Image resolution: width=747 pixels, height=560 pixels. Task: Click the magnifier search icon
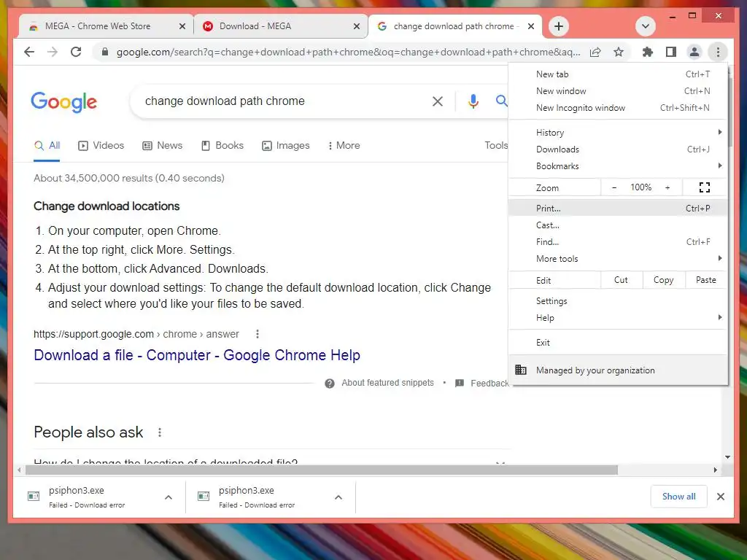coord(501,101)
